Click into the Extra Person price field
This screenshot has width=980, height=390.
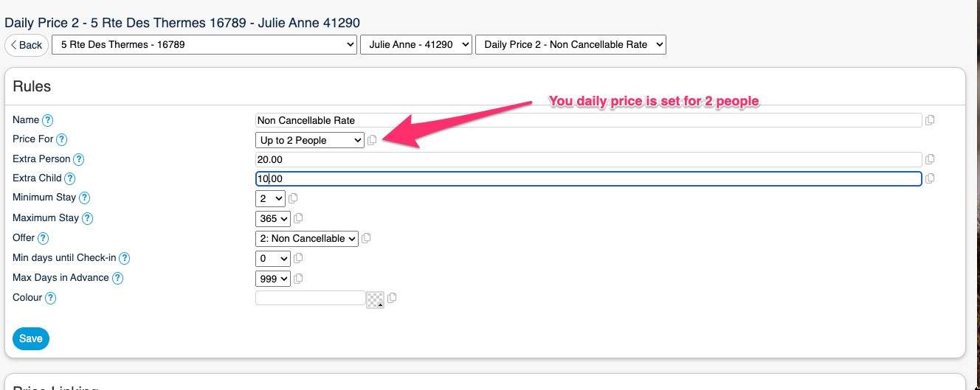pyautogui.click(x=588, y=159)
